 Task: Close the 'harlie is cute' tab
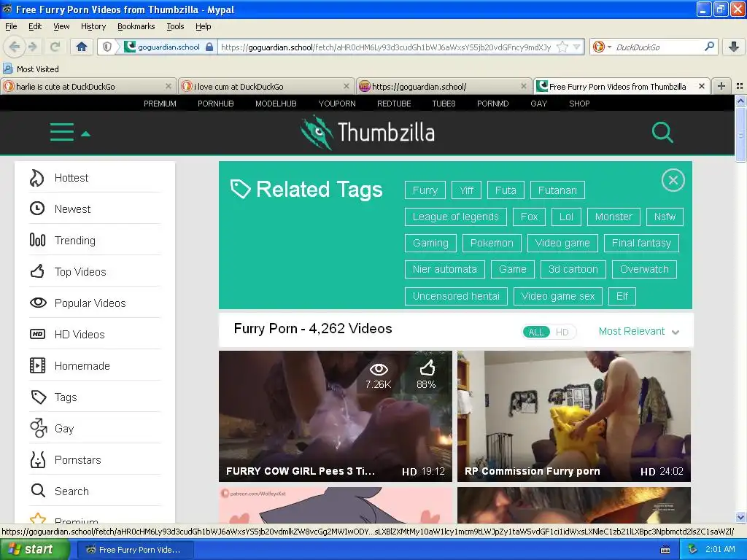(x=169, y=86)
